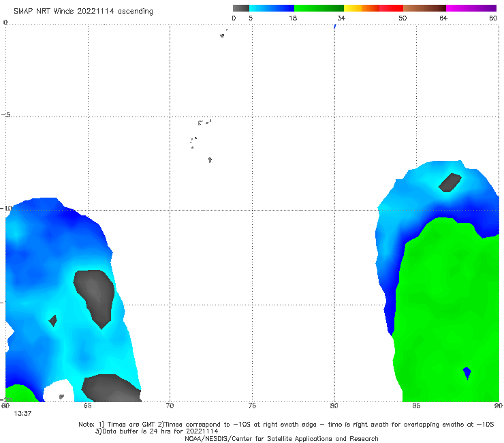This screenshot has height=443, width=504.
Task: Click the '34' label under the color scale
Action: click(341, 18)
